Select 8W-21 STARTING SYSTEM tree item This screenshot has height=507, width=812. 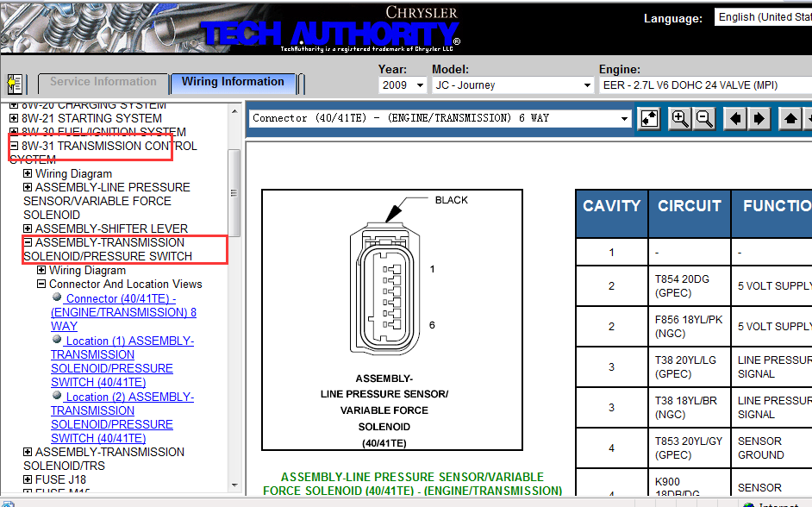91,119
